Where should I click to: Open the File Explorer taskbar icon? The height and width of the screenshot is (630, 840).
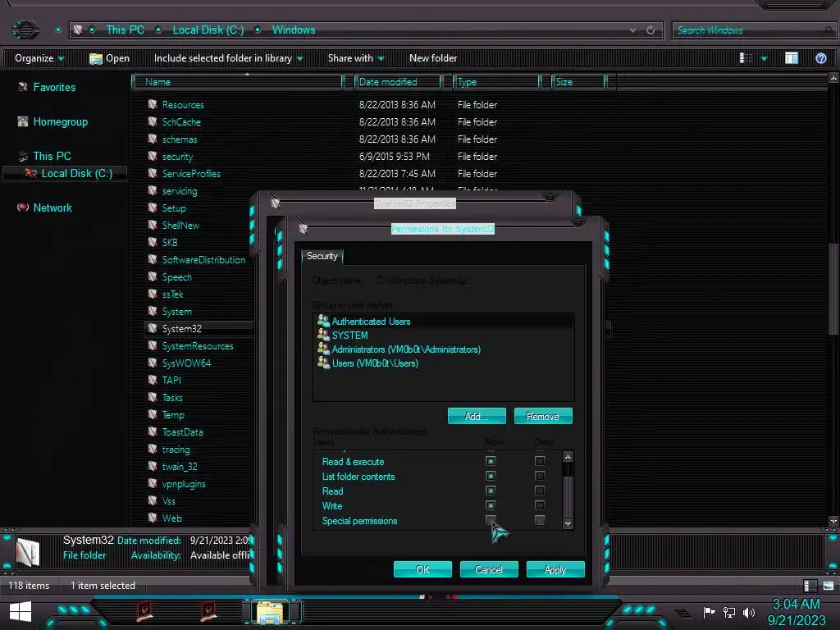tap(271, 612)
